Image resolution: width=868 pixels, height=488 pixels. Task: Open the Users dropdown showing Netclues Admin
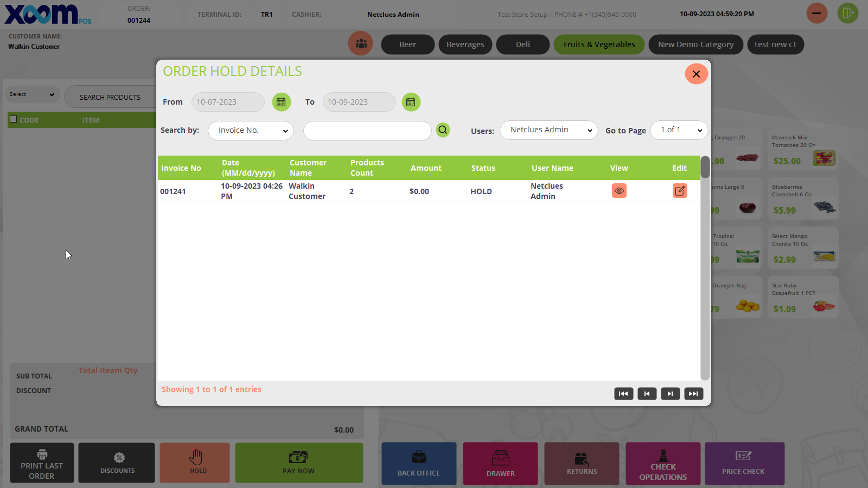coord(548,130)
